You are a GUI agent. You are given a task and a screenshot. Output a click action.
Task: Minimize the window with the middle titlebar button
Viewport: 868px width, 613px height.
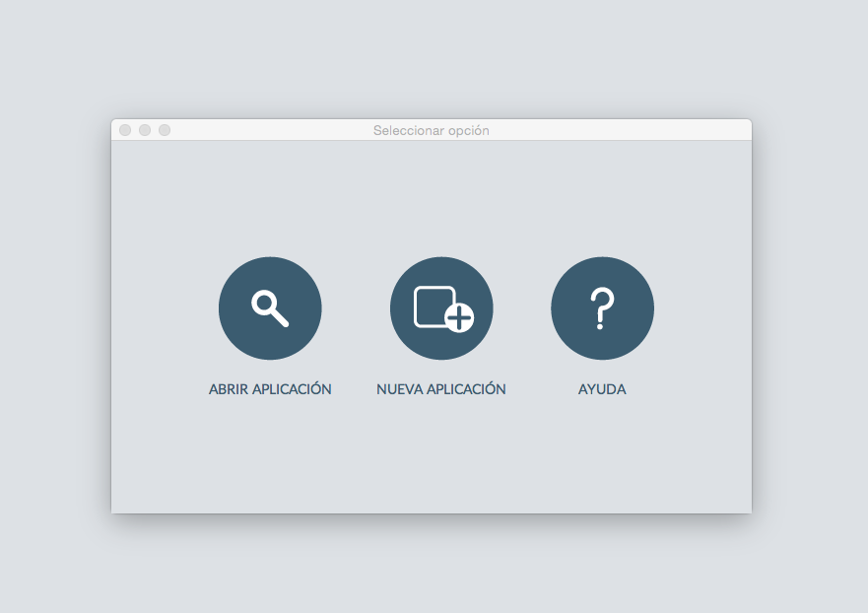[145, 130]
